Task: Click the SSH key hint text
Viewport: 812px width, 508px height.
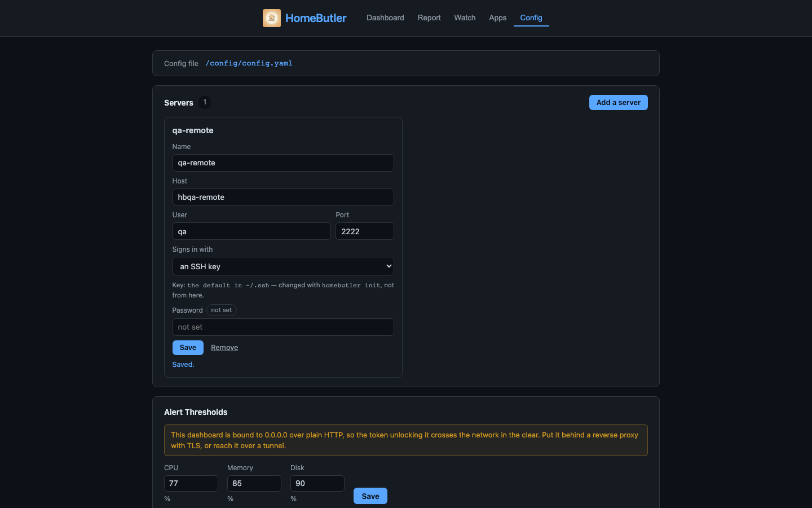Action: [283, 290]
